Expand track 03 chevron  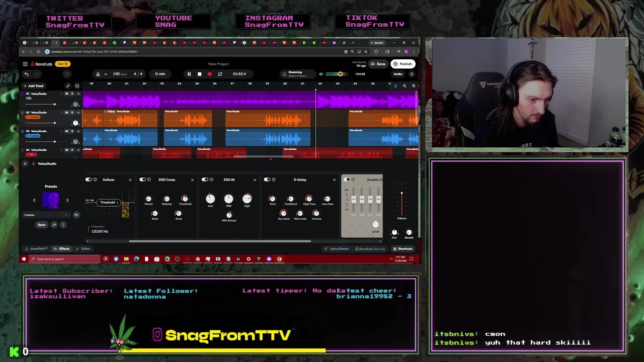click(x=78, y=131)
